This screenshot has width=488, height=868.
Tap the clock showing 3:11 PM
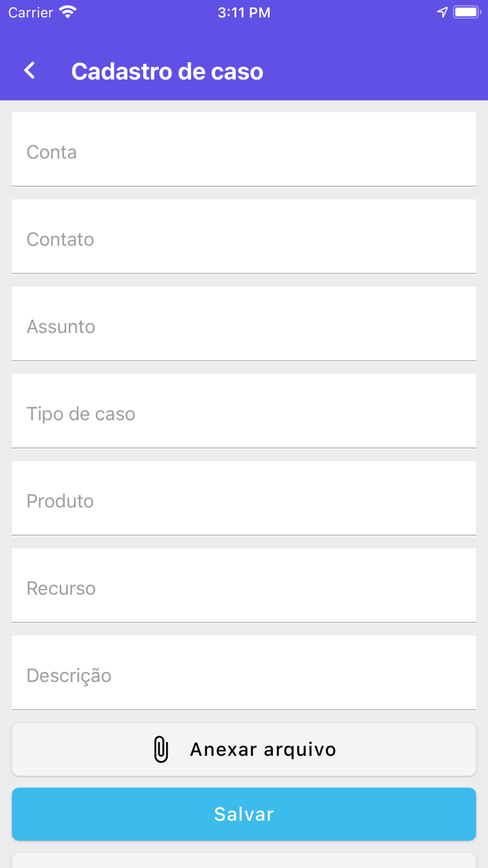[x=243, y=11]
